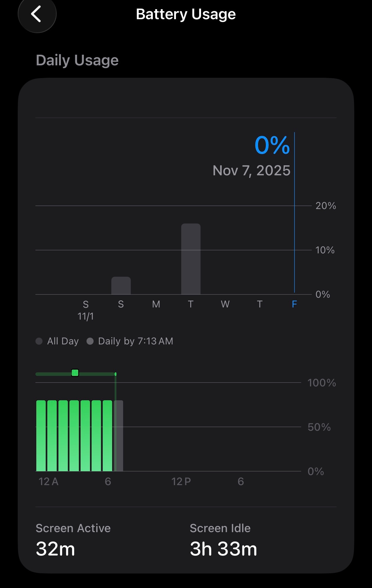372x588 pixels.
Task: Tap the Thursday day label
Action: click(260, 304)
